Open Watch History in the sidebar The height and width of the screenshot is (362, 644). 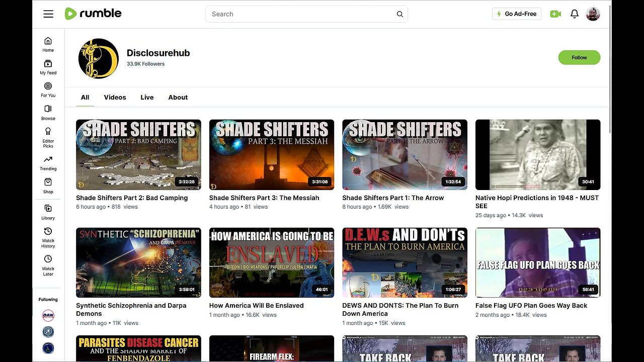(x=48, y=238)
